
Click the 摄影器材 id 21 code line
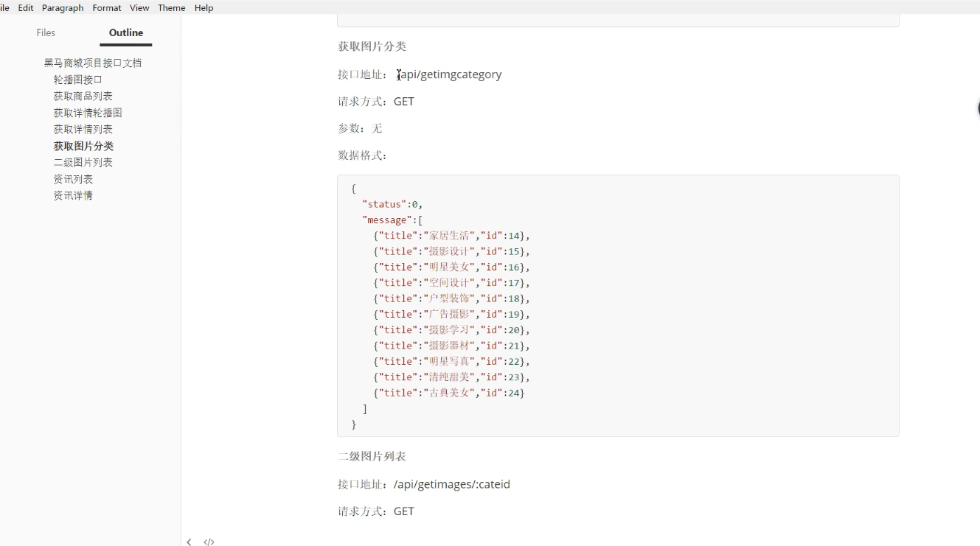tap(451, 346)
